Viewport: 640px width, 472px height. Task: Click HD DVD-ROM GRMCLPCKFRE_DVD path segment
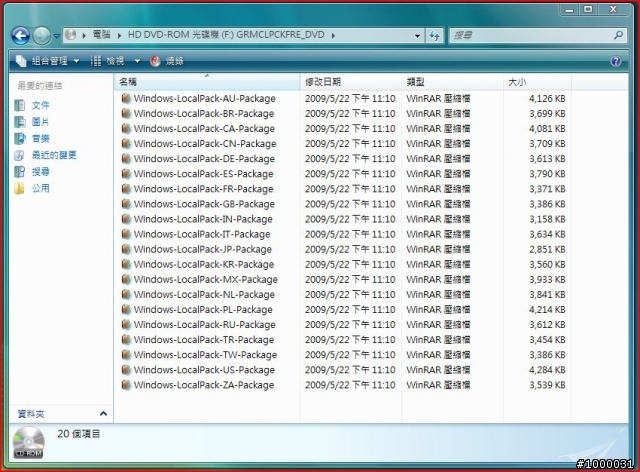click(x=226, y=35)
